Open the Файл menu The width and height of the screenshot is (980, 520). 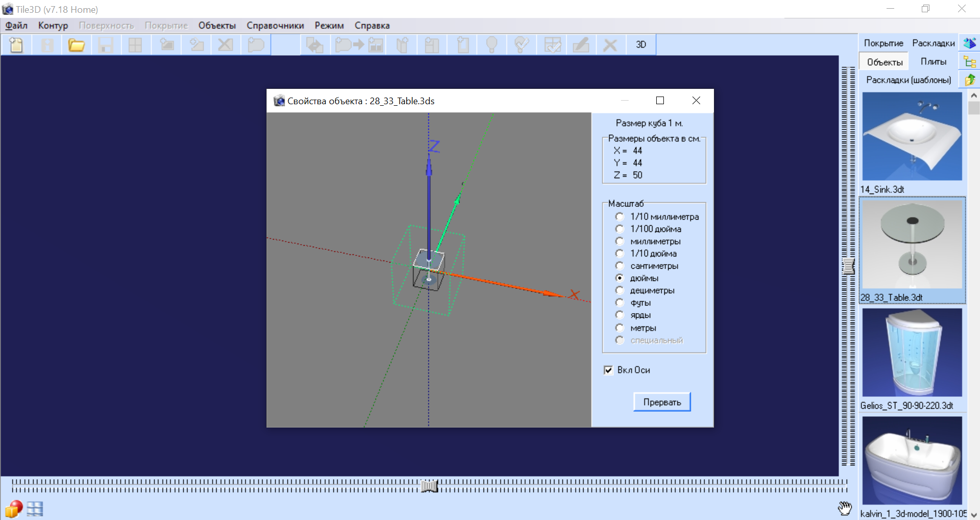pyautogui.click(x=16, y=26)
